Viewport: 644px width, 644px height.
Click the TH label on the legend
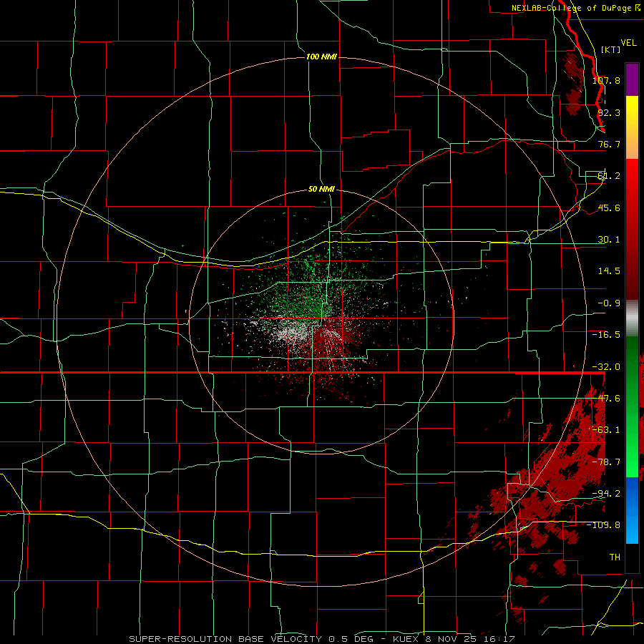615,557
